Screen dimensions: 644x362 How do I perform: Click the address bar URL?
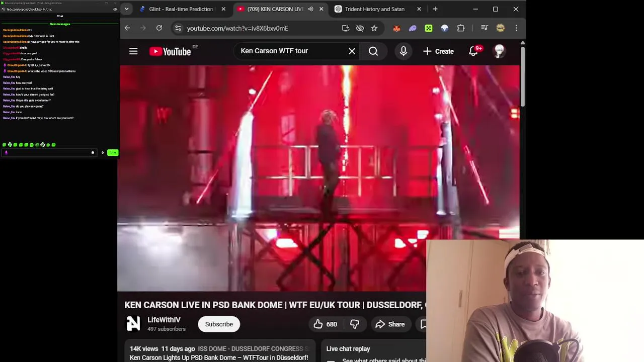coord(237,28)
